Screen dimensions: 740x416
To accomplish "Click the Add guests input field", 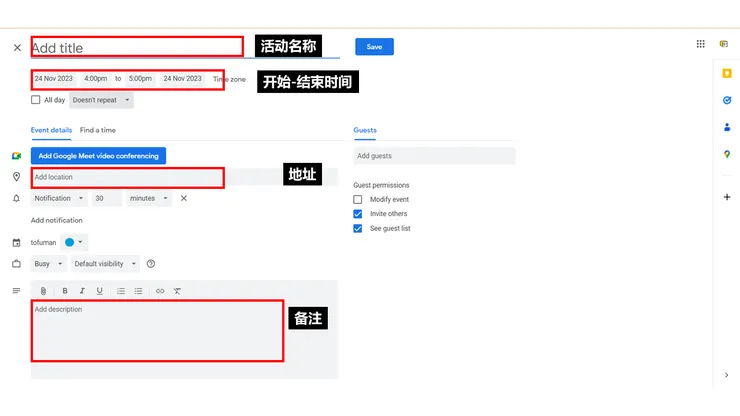I will pyautogui.click(x=434, y=156).
